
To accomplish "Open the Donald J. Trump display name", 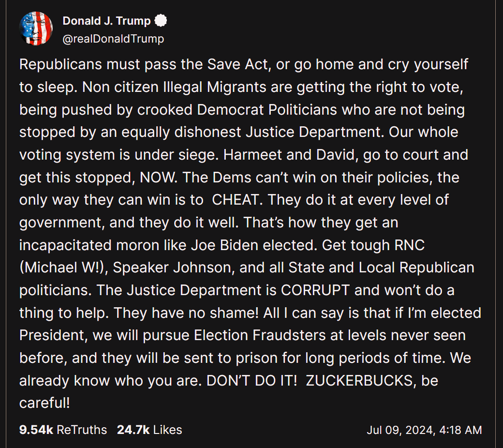I will [106, 21].
